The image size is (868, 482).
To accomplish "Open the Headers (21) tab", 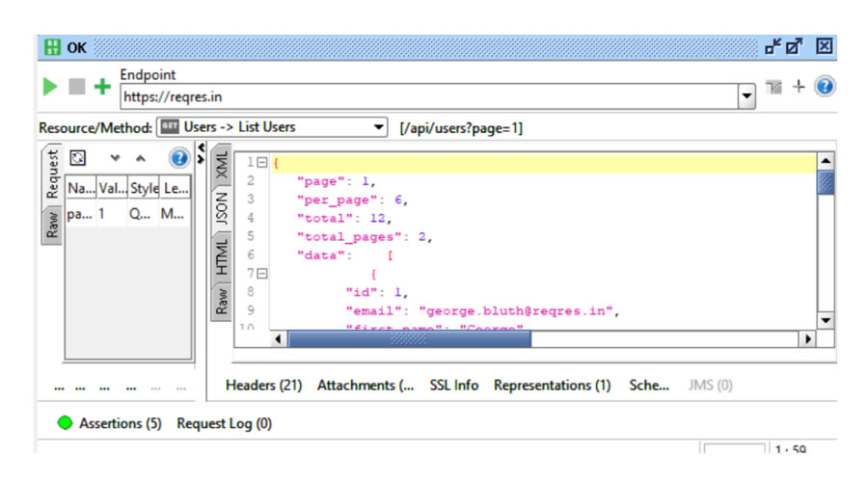I will click(263, 385).
